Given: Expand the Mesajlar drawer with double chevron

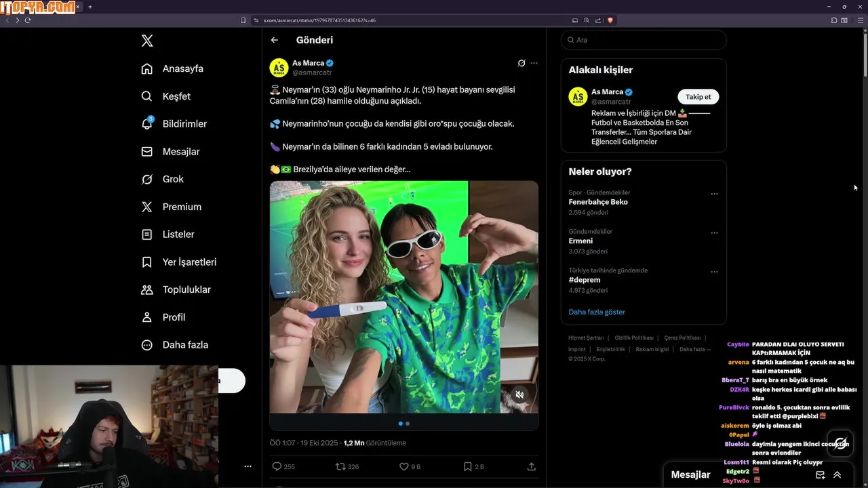Looking at the screenshot, I should 837,475.
